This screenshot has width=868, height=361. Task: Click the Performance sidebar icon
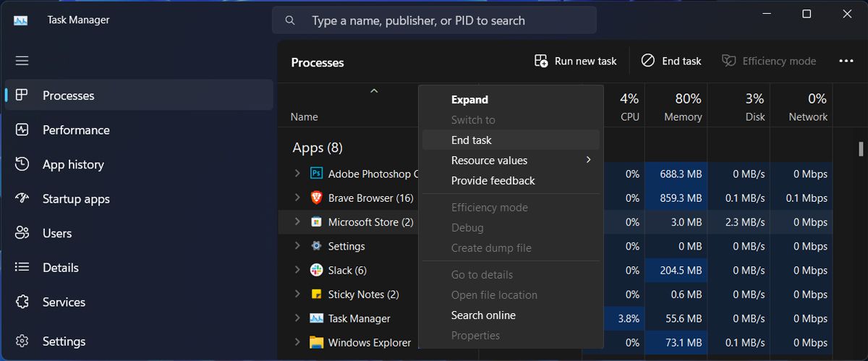[x=22, y=130]
